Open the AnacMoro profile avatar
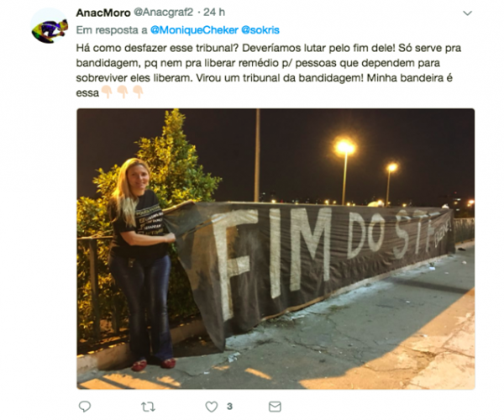Viewport: 504px width, 420px height. coord(50,26)
